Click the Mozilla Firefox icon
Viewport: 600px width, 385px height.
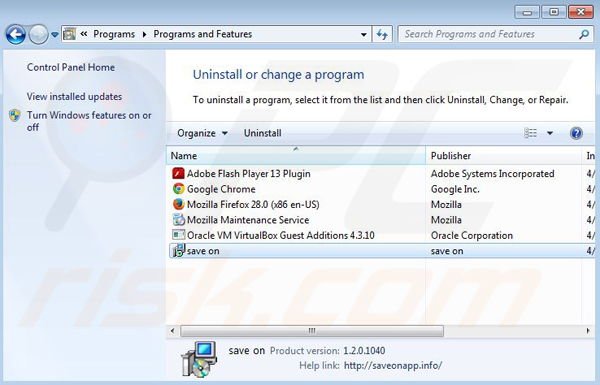pos(178,204)
